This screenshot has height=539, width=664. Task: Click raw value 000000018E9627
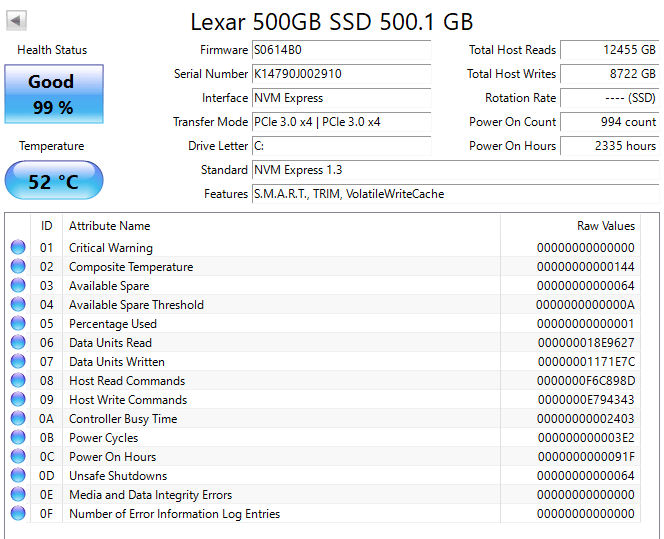(x=586, y=343)
